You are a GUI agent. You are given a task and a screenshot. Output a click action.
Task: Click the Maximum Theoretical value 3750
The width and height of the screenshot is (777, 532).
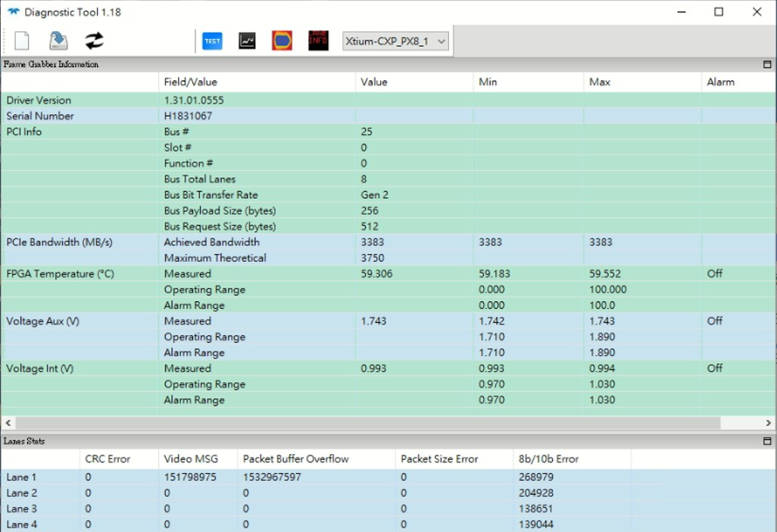point(372,258)
